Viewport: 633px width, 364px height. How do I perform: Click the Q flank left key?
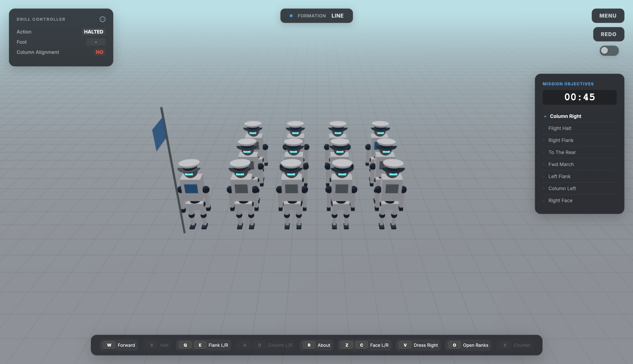185,345
